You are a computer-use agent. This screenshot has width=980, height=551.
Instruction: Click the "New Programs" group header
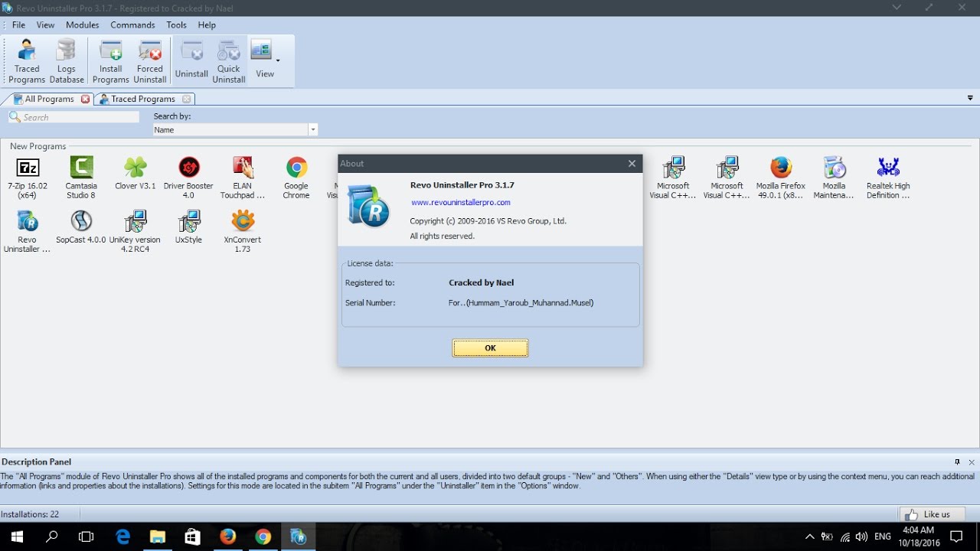[38, 146]
